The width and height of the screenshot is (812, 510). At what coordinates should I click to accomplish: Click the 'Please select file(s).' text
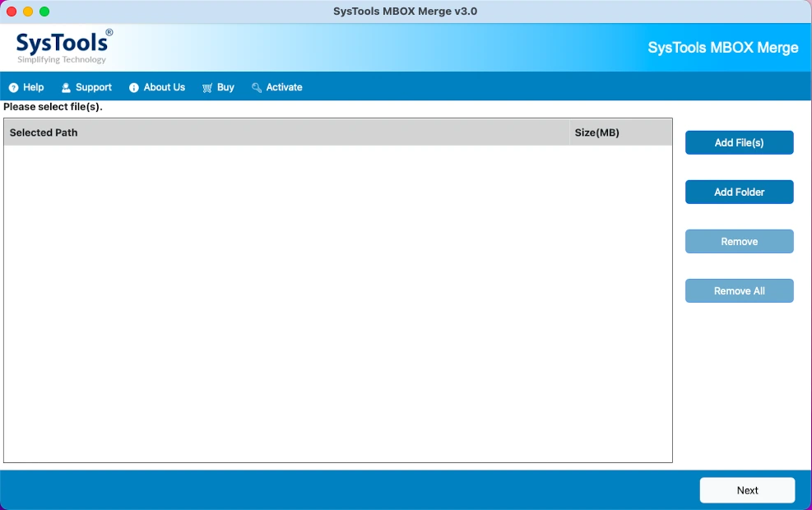[53, 107]
